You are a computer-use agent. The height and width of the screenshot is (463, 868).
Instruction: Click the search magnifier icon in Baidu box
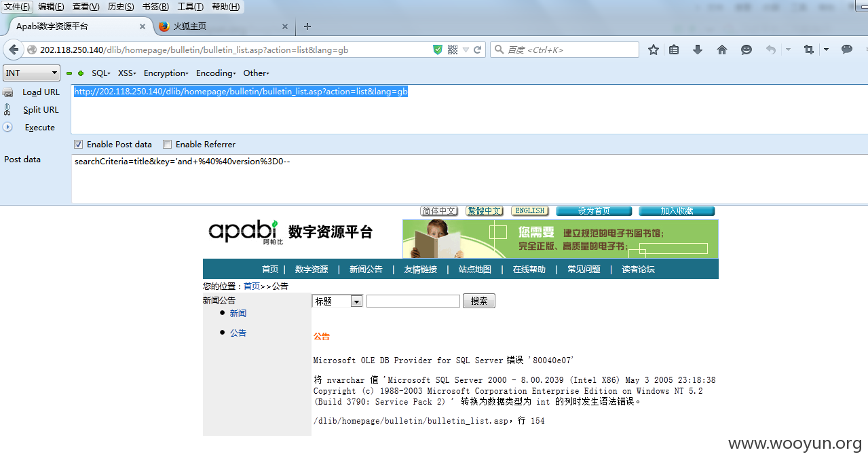[x=499, y=50]
